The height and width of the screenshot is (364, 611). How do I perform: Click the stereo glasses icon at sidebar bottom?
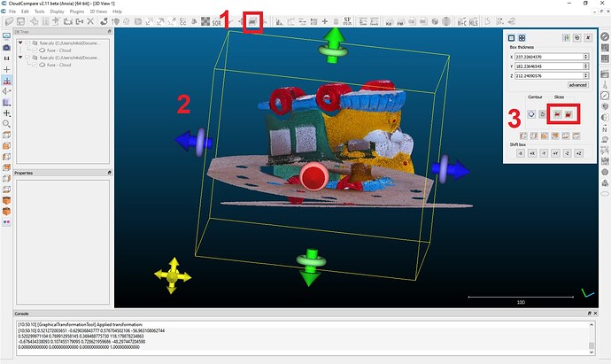pos(6,222)
